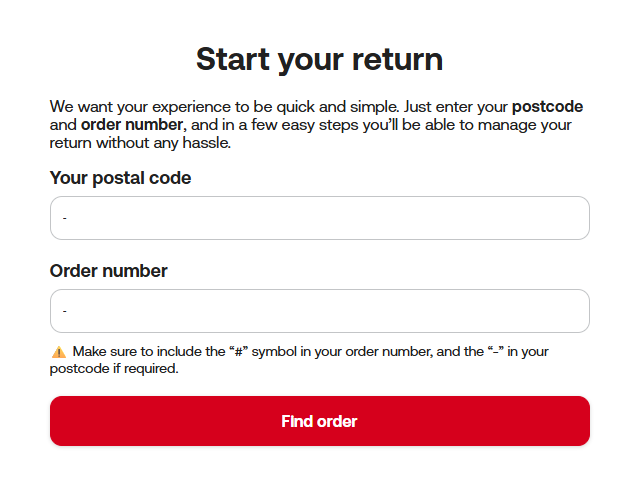Click the "#" symbol in the warning note
Viewport: 637px width, 482px height.
pyautogui.click(x=238, y=352)
